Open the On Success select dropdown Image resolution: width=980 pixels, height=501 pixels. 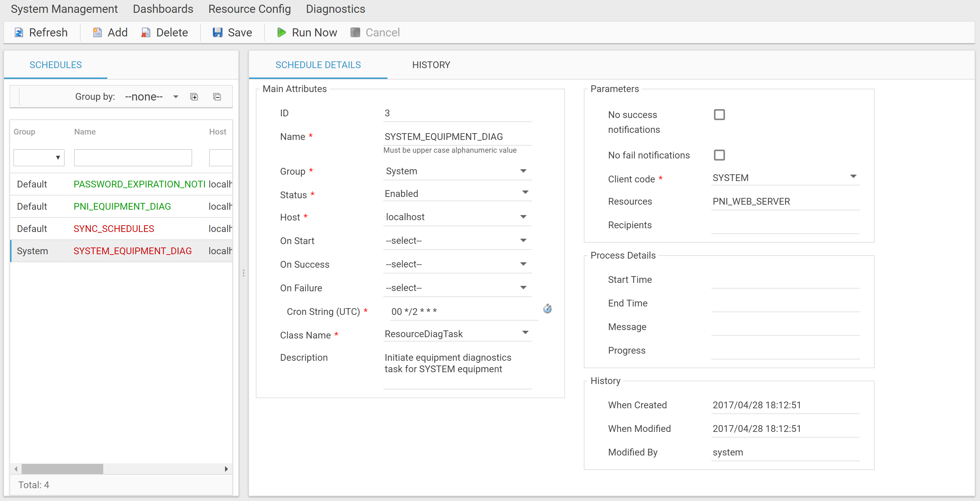tap(457, 264)
